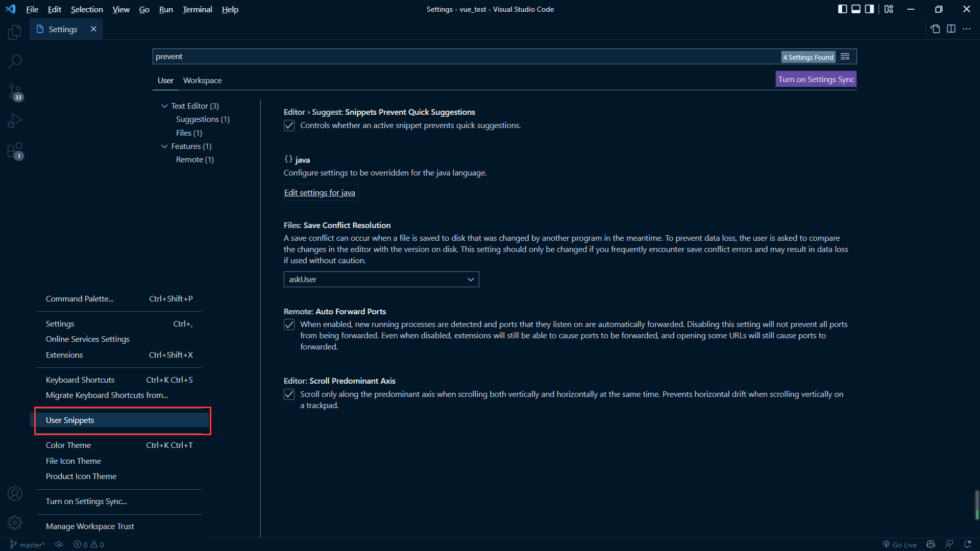The width and height of the screenshot is (980, 551).
Task: Open the errors and warnings status item
Action: (89, 544)
